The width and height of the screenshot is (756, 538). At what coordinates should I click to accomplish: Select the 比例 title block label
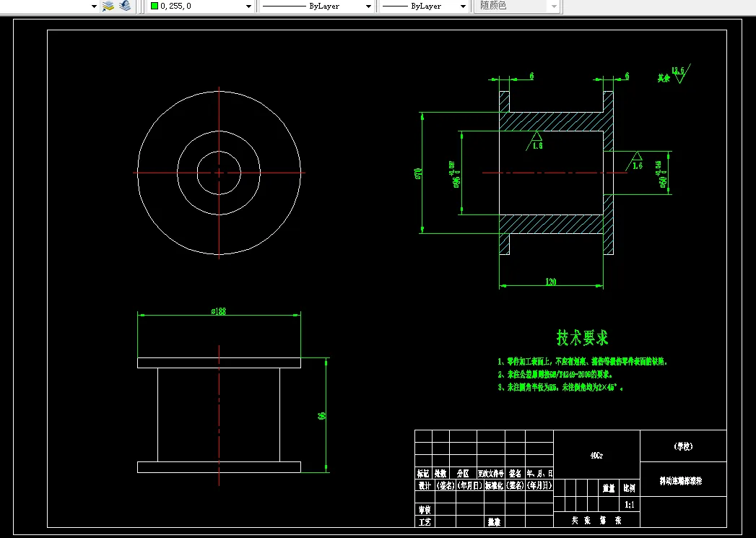[629, 488]
